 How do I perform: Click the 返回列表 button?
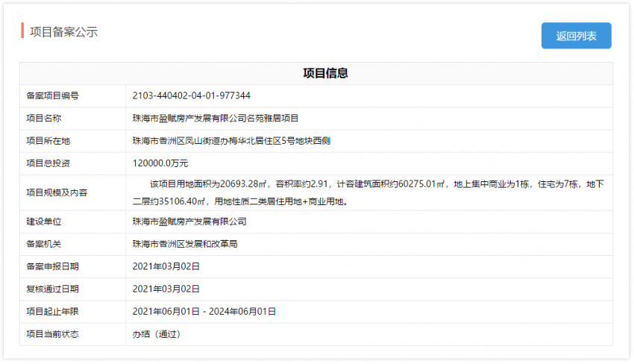[576, 36]
